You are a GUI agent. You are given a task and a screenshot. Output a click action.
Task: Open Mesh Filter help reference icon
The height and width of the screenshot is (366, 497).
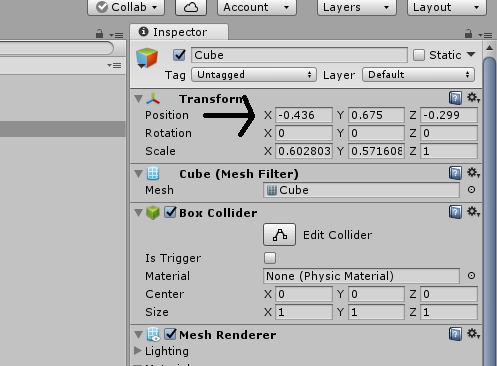coord(455,173)
